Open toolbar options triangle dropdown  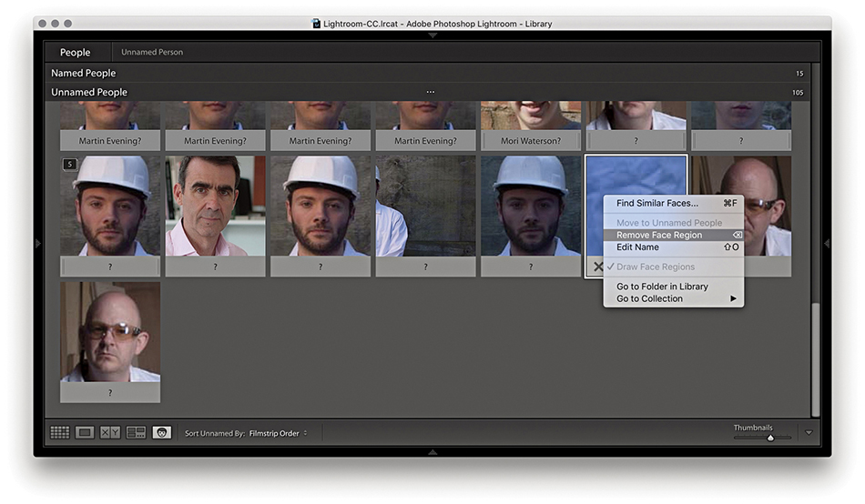pyautogui.click(x=809, y=433)
